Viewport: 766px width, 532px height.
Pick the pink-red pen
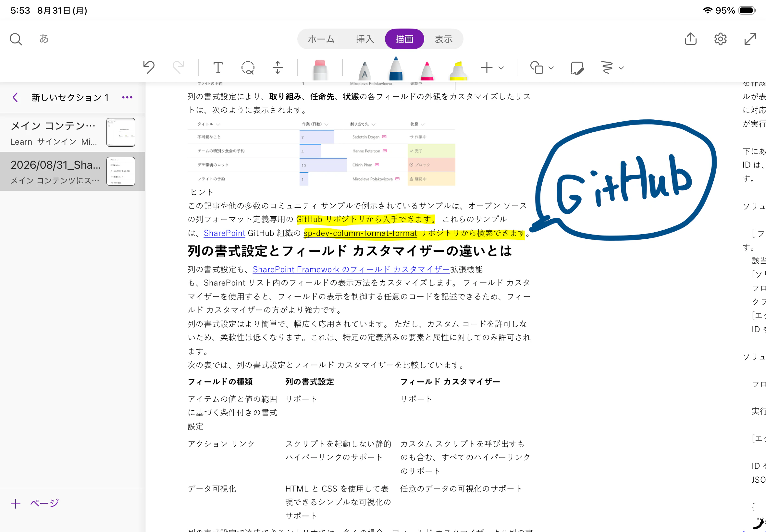[x=427, y=71]
